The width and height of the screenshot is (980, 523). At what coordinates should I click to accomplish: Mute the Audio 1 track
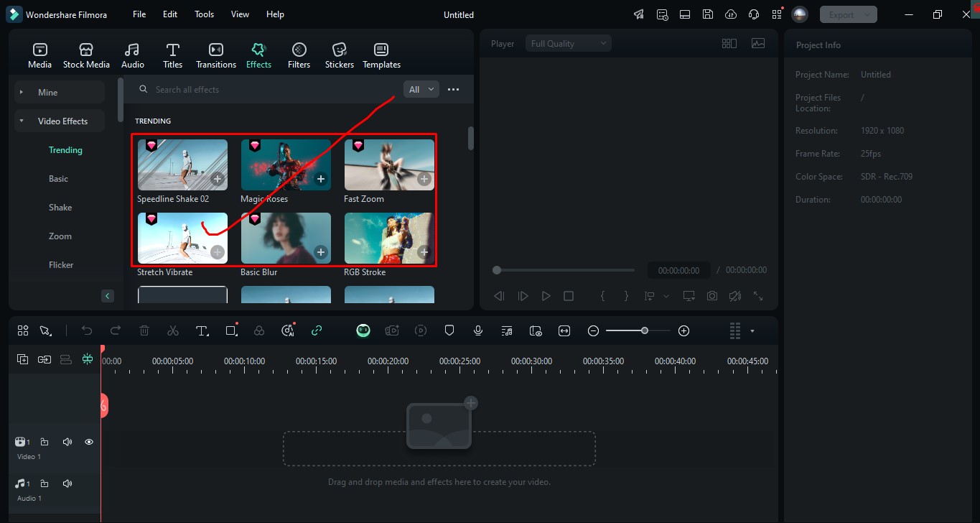point(67,483)
